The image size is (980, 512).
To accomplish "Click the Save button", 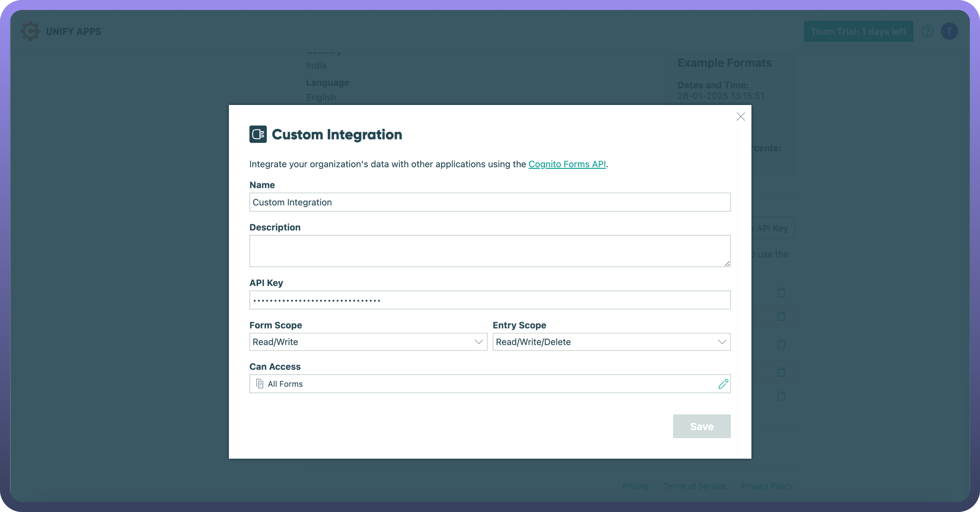I will 701,426.
